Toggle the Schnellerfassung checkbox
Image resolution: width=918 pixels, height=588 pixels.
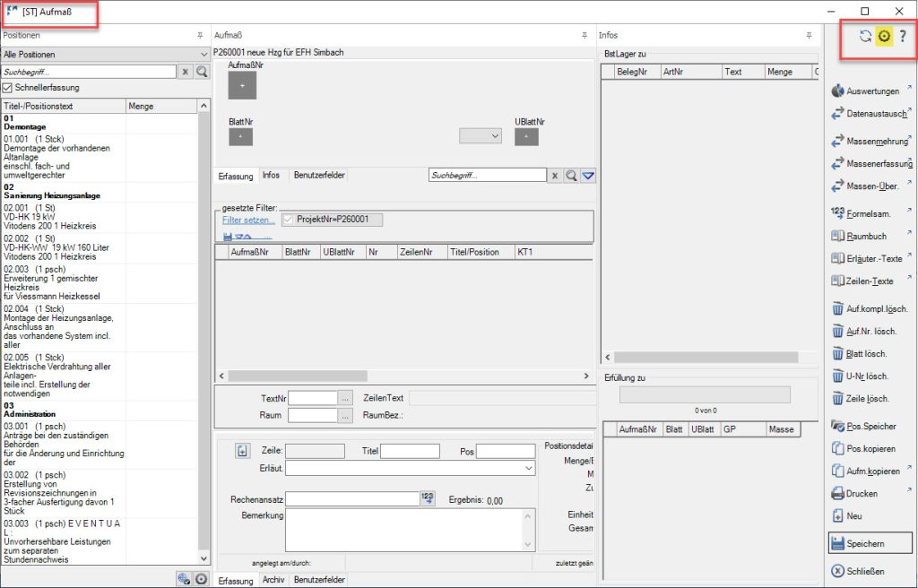[8, 88]
